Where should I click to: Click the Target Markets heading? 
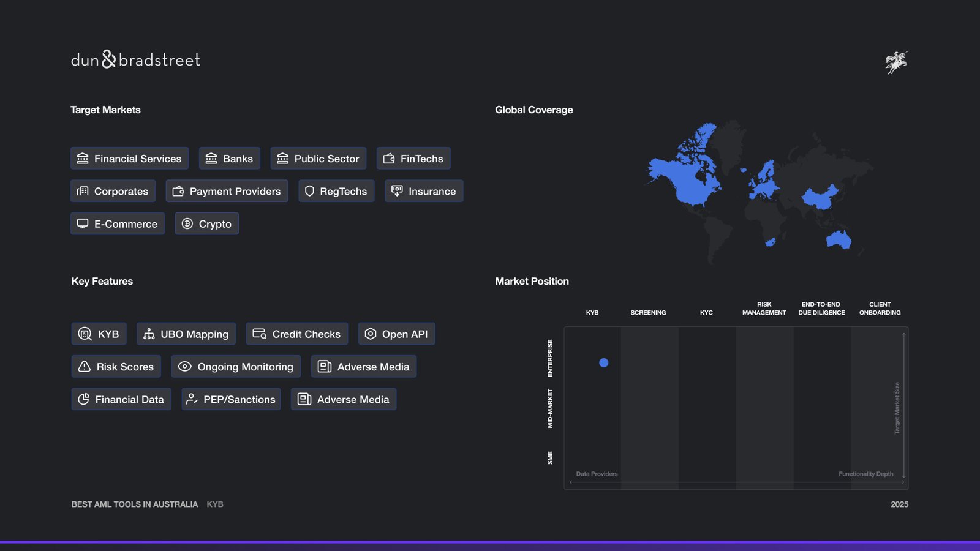coord(105,110)
